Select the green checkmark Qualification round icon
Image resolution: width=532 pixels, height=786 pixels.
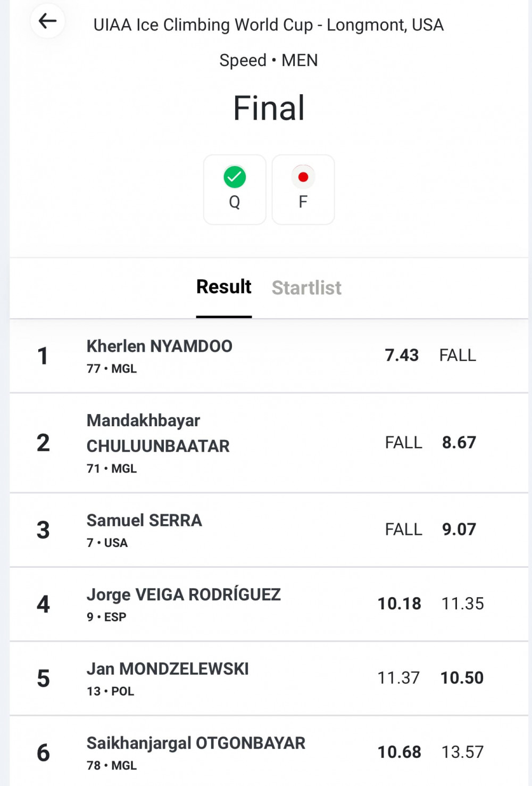point(235,177)
